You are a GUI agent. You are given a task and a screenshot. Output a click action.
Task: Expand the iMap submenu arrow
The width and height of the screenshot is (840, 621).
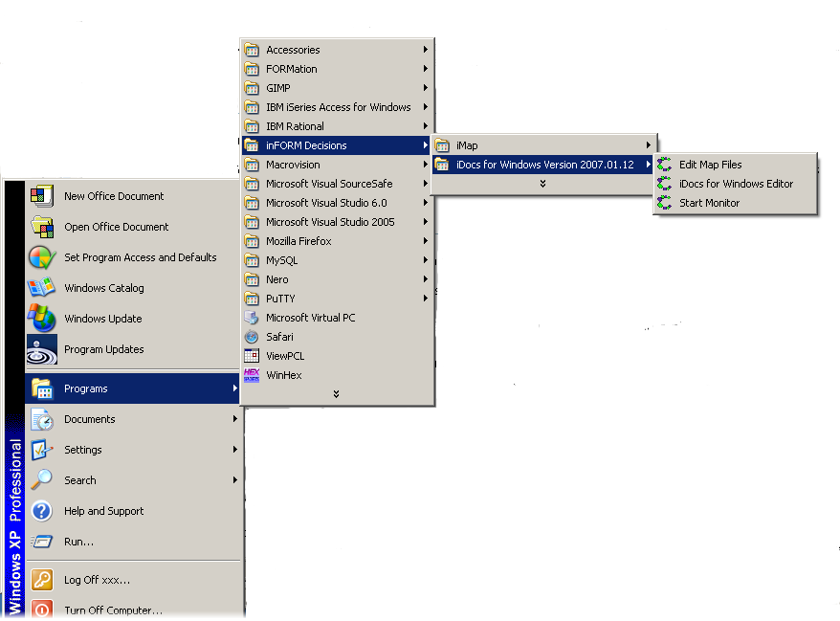(649, 145)
